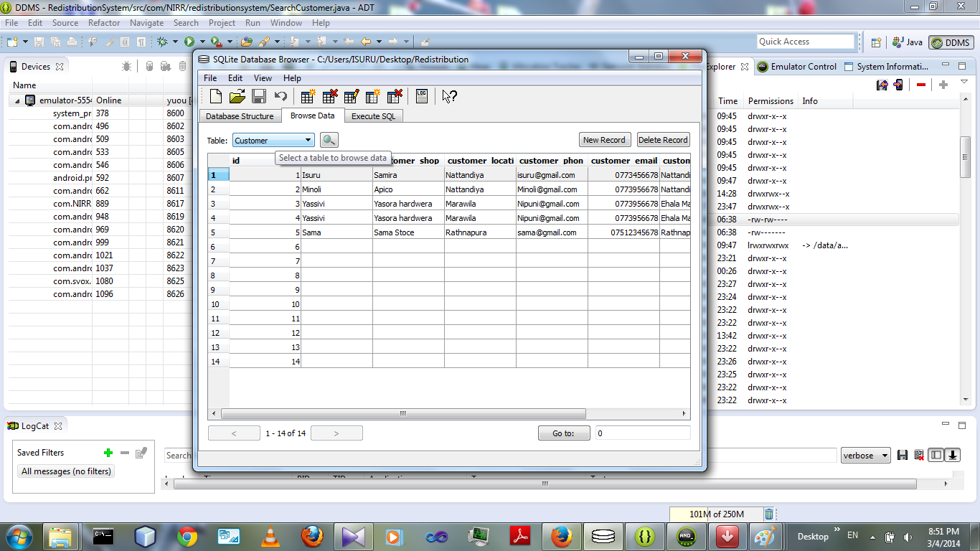This screenshot has height=551, width=980.
Task: Open the Emulator Control tab
Action: 796,67
